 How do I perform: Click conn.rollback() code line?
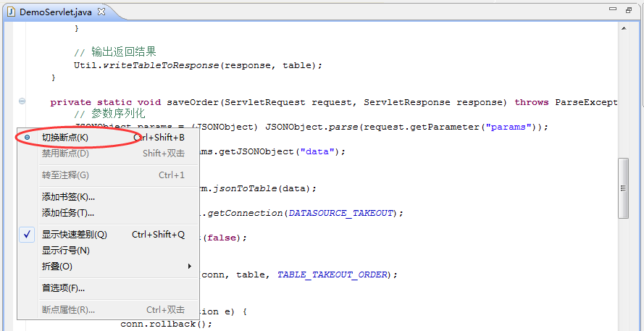[166, 324]
